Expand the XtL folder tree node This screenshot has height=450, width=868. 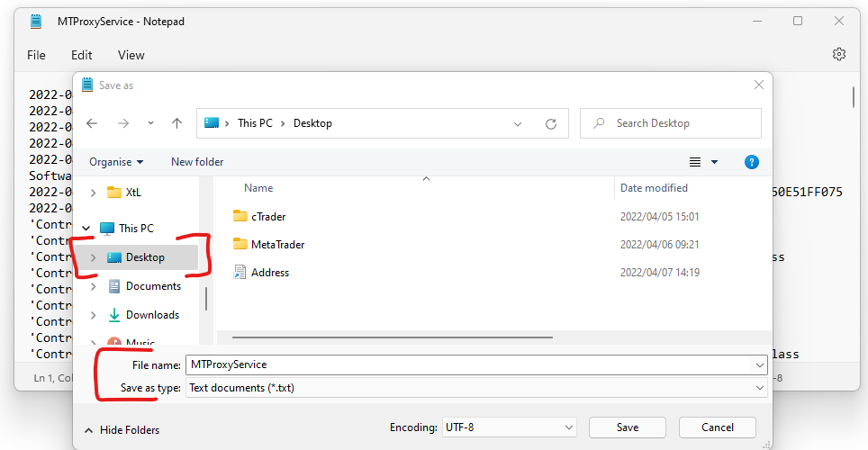coord(93,193)
